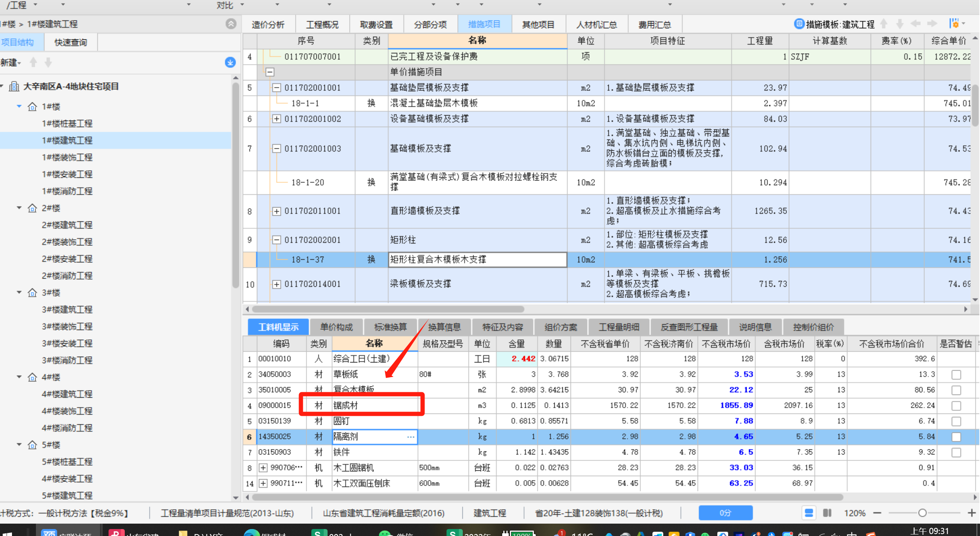This screenshot has width=980, height=536.
Task: Click building icon of 大辛南区A-4地块住宅项目
Action: pyautogui.click(x=14, y=86)
